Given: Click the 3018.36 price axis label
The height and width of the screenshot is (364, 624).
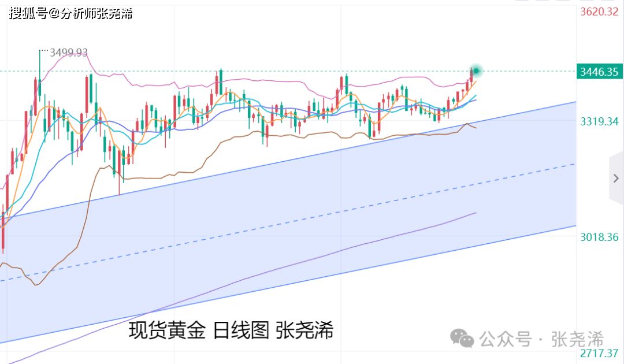Looking at the screenshot, I should [x=599, y=237].
